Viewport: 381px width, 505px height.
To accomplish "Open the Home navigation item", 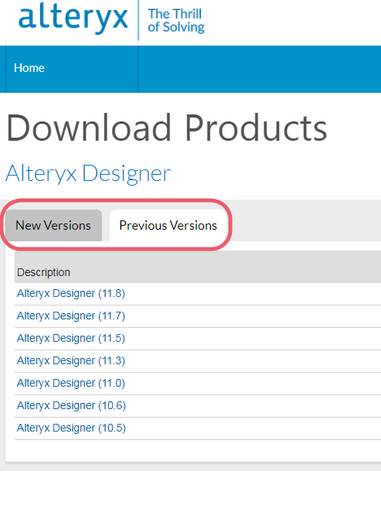I will point(29,68).
